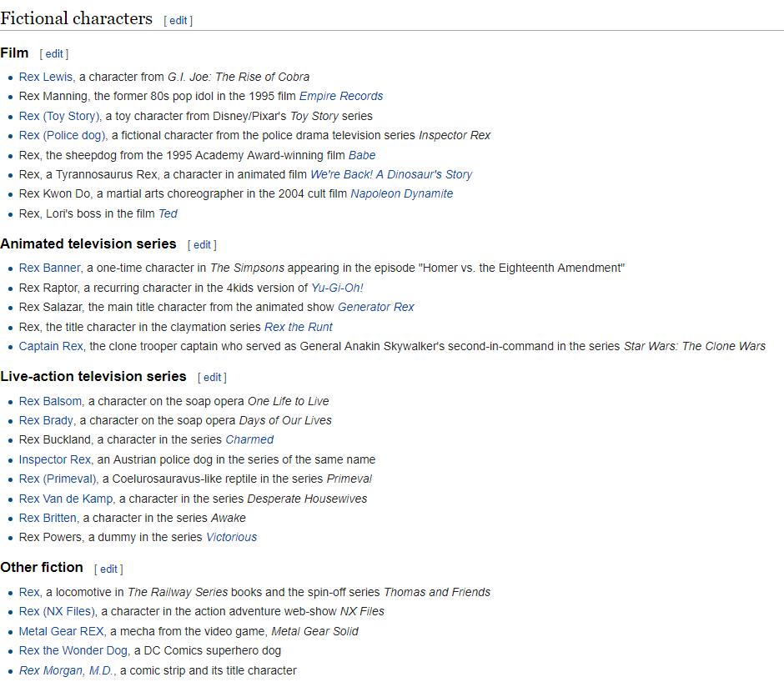Click edit next to Animated television series

202,245
